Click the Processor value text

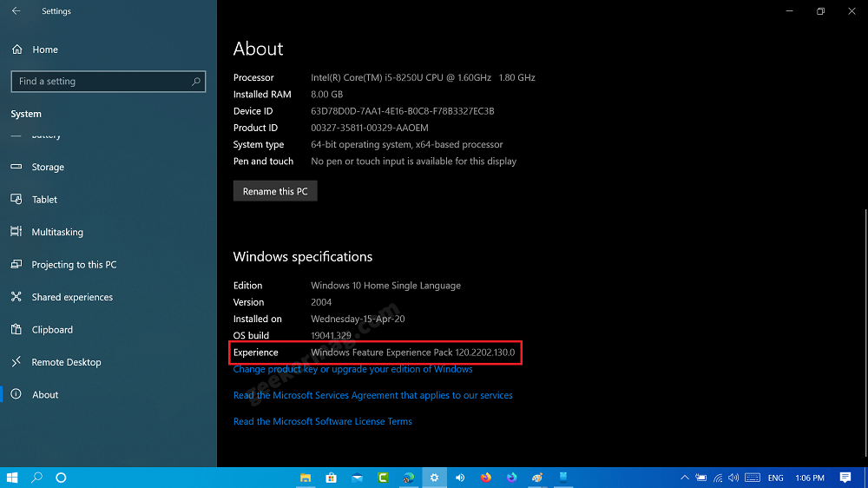pos(423,77)
